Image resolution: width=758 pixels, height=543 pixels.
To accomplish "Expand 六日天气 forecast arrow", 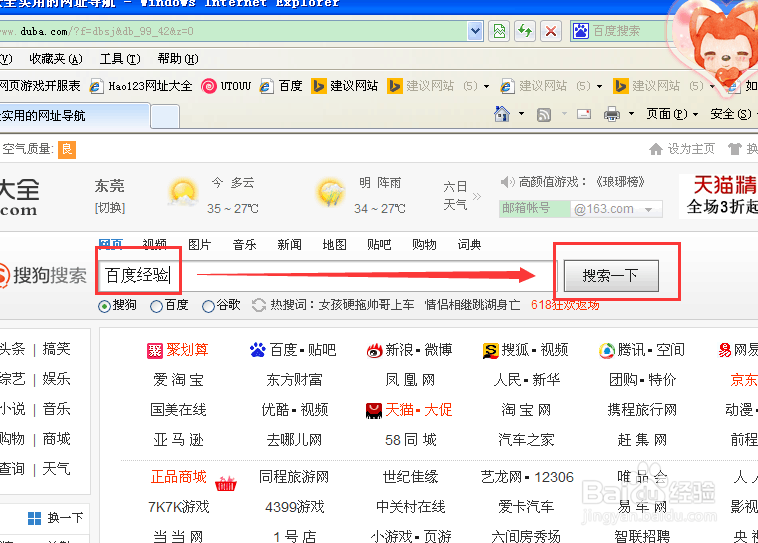I will (477, 196).
